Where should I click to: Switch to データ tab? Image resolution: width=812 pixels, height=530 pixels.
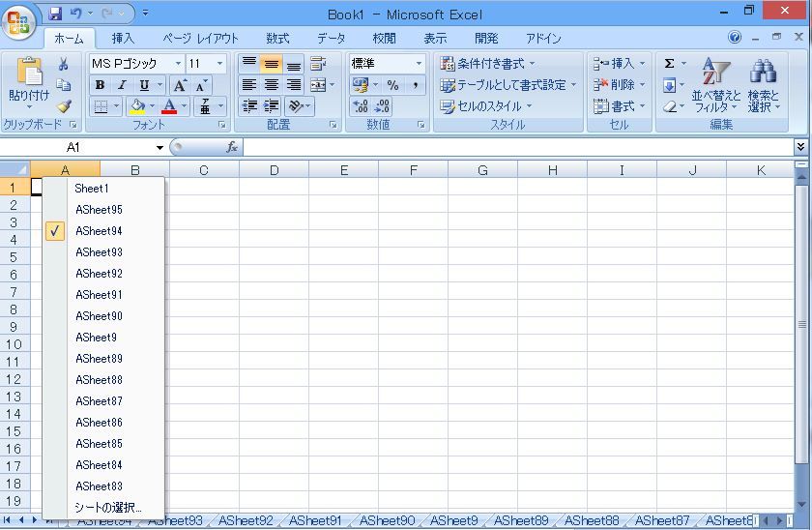click(332, 39)
